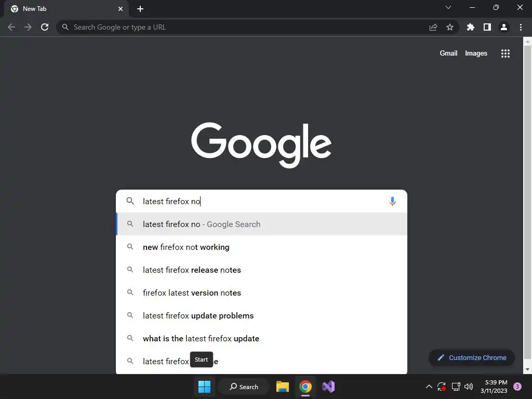Viewport: 532px width, 399px height.
Task: Start voice search with the microphone icon
Action: click(393, 201)
